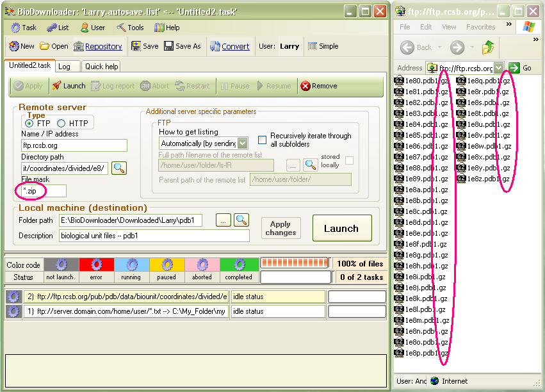The width and height of the screenshot is (545, 392).
Task: Click the green Go arrow button
Action: 514,68
